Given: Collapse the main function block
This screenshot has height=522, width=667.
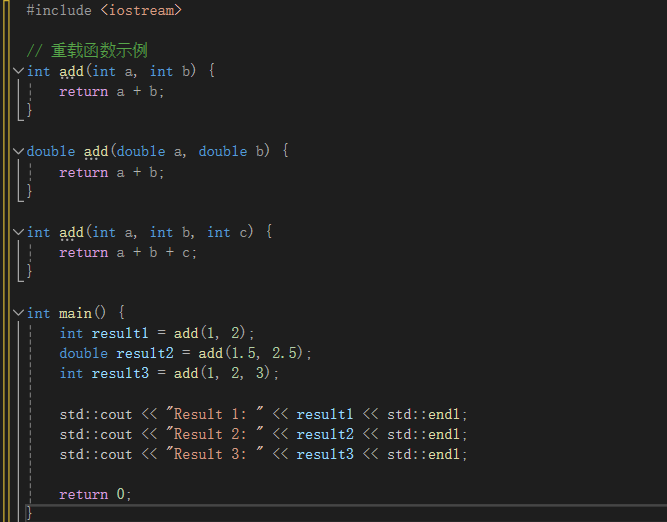Looking at the screenshot, I should click(x=18, y=313).
